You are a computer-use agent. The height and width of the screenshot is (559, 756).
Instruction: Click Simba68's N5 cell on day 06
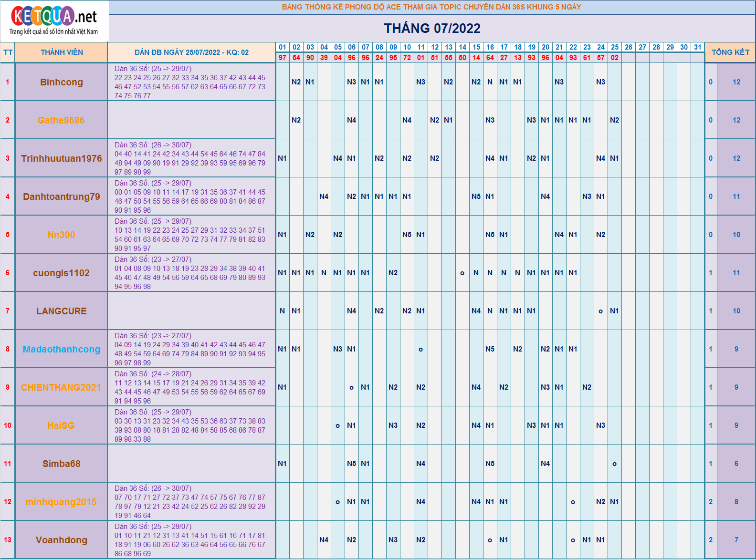(352, 464)
